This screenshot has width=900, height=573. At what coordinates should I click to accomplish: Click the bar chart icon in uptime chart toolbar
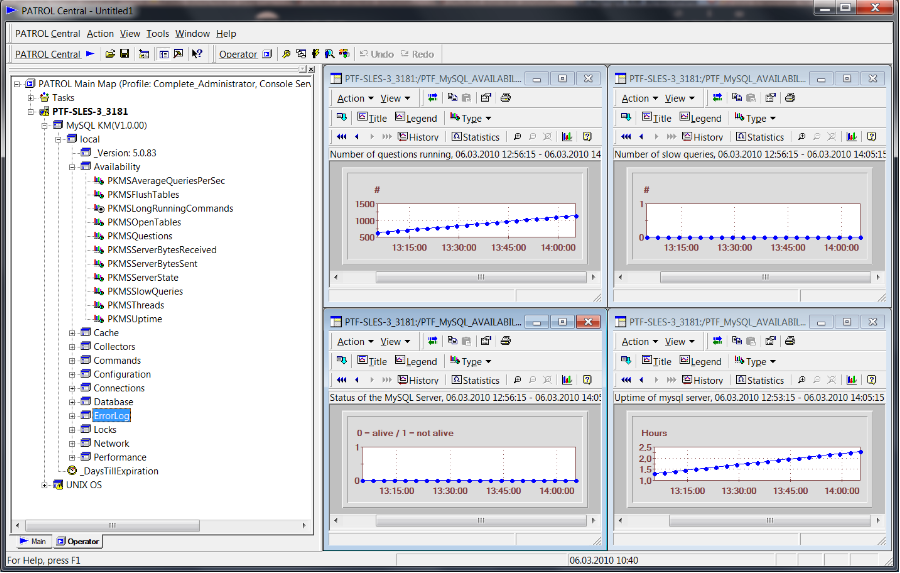point(852,380)
